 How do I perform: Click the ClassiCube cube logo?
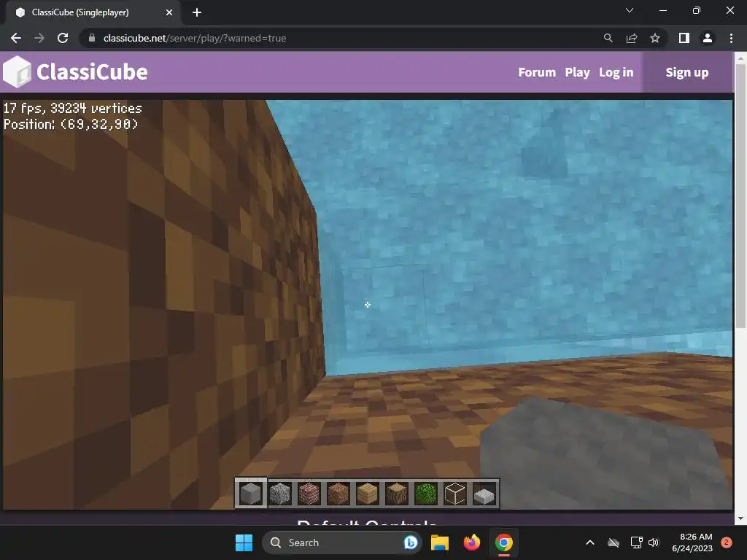(x=18, y=72)
